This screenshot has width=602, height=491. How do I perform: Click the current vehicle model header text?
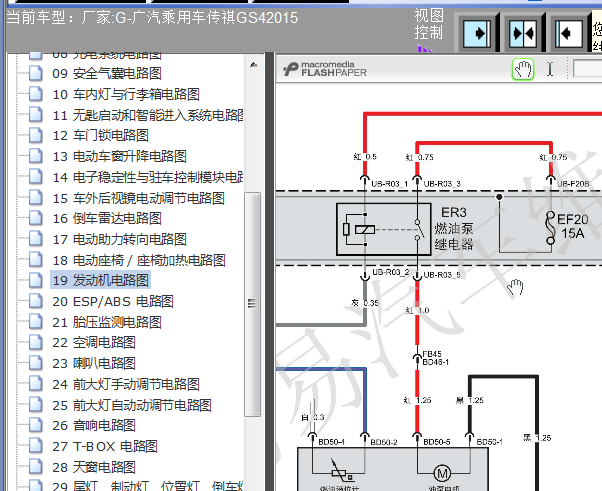(152, 18)
